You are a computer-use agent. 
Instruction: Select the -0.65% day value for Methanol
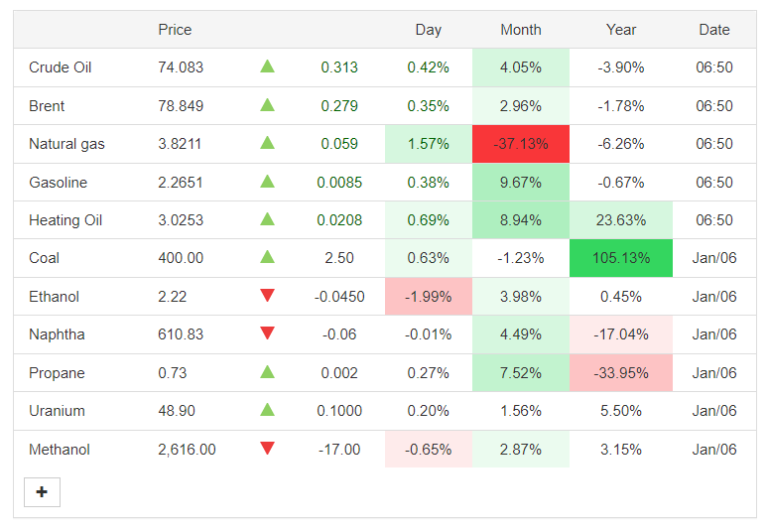point(428,450)
